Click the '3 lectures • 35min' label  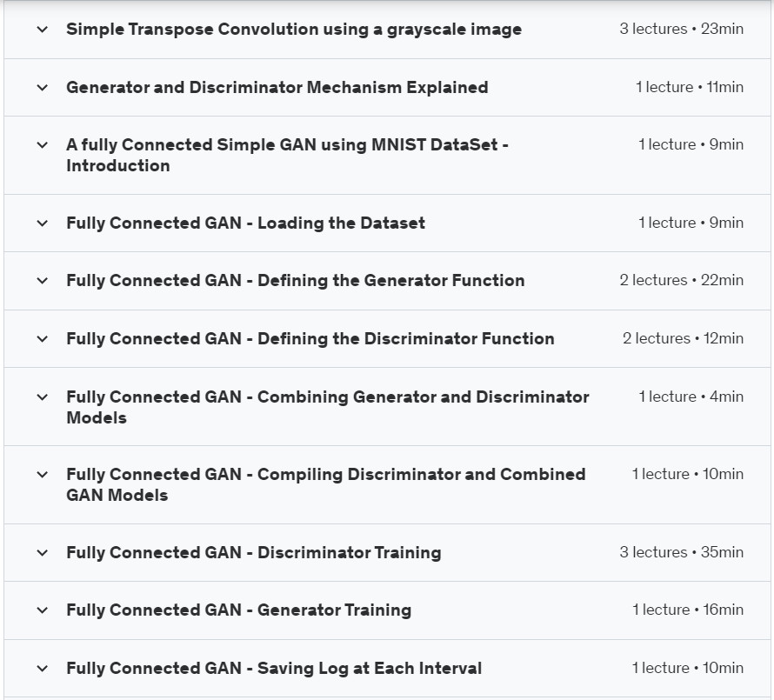click(681, 552)
